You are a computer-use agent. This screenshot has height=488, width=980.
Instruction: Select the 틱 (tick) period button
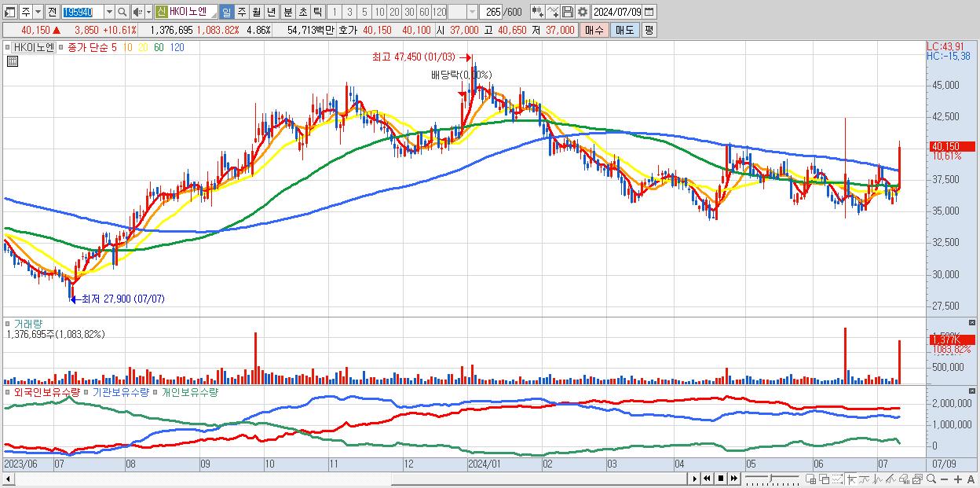[x=317, y=12]
